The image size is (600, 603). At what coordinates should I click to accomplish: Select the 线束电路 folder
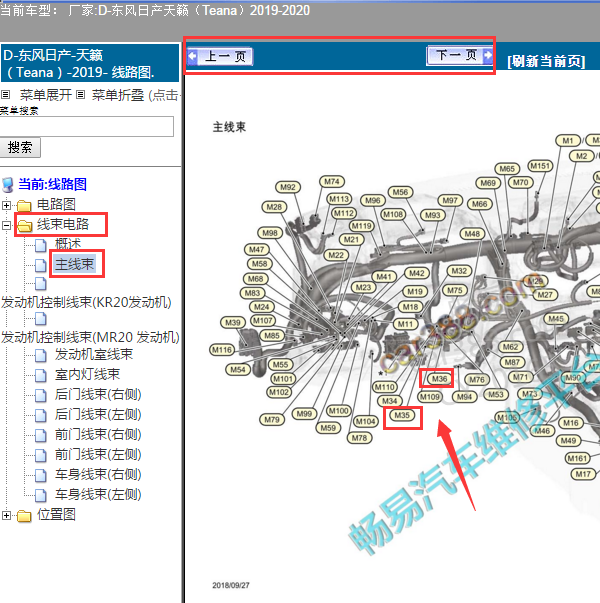point(63,224)
